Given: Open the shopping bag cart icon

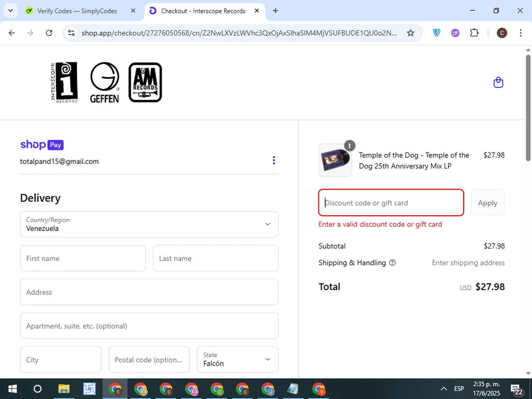Looking at the screenshot, I should [x=498, y=83].
